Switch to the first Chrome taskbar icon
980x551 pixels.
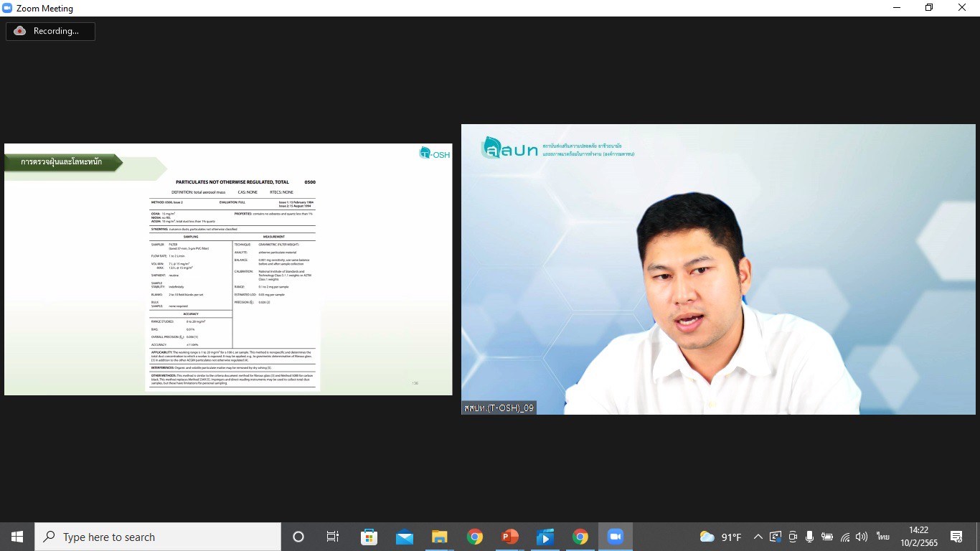474,537
